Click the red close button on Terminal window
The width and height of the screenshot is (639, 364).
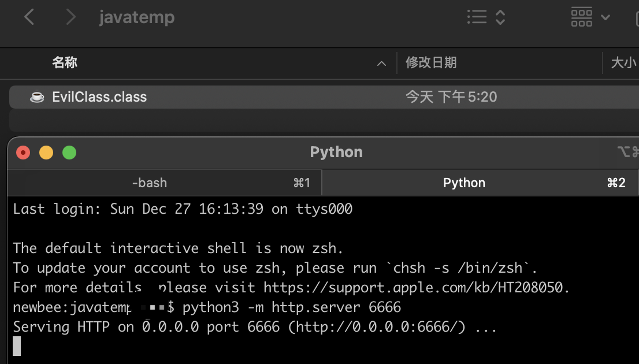(22, 152)
